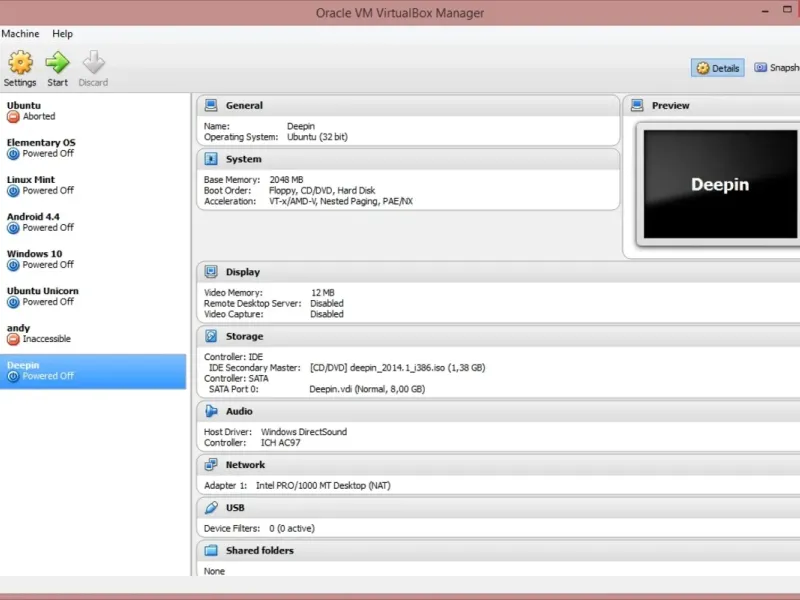This screenshot has height=600, width=800.
Task: Open the General settings heading
Action: (244, 106)
